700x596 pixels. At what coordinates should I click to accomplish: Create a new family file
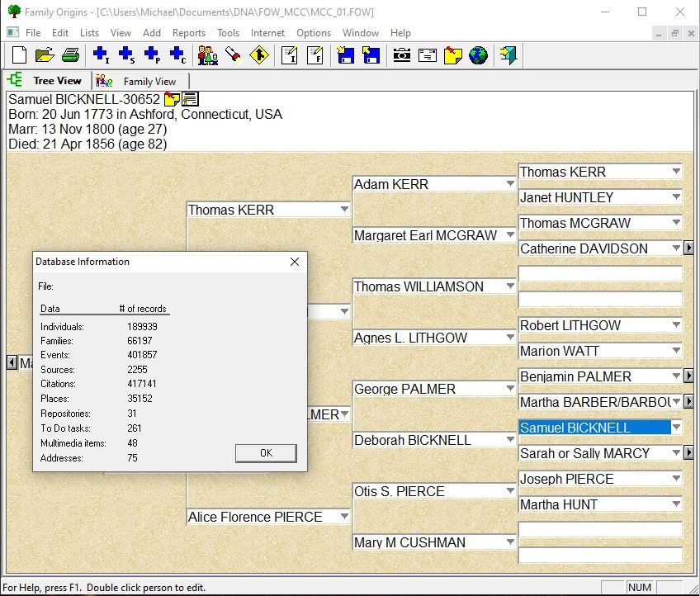click(18, 55)
